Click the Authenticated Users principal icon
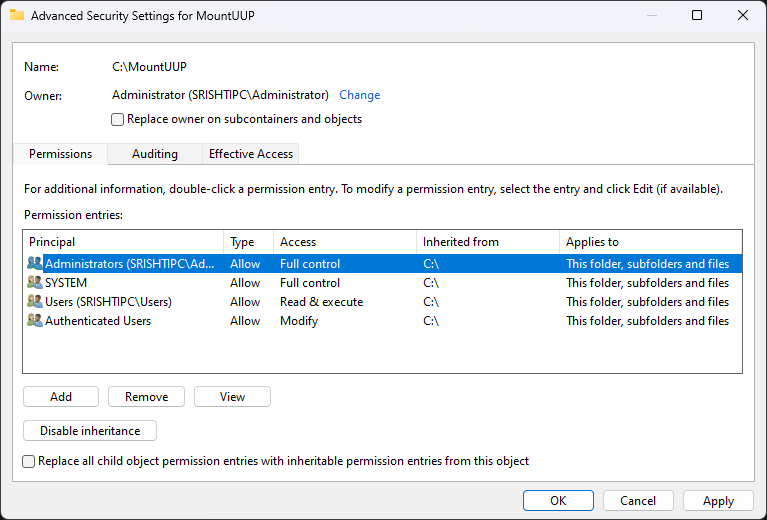The image size is (767, 520). tap(35, 321)
